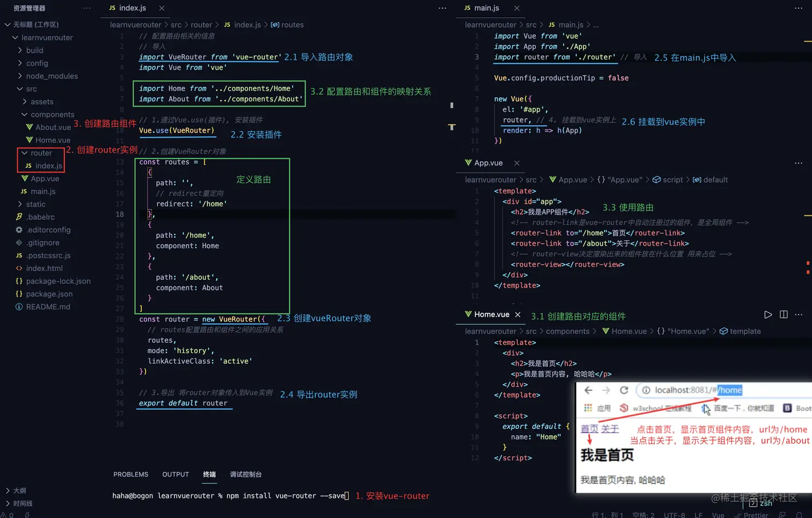Open more actions for the main.js editor group
Screen dimensions: 812x518
(x=799, y=8)
